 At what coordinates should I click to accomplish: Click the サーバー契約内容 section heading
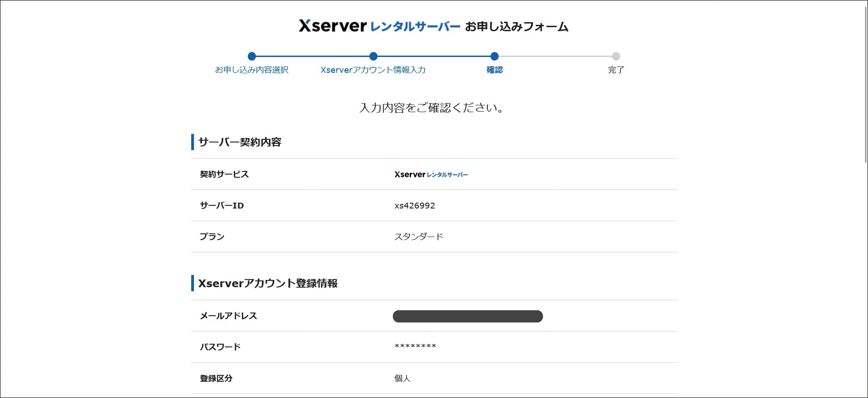pyautogui.click(x=240, y=142)
